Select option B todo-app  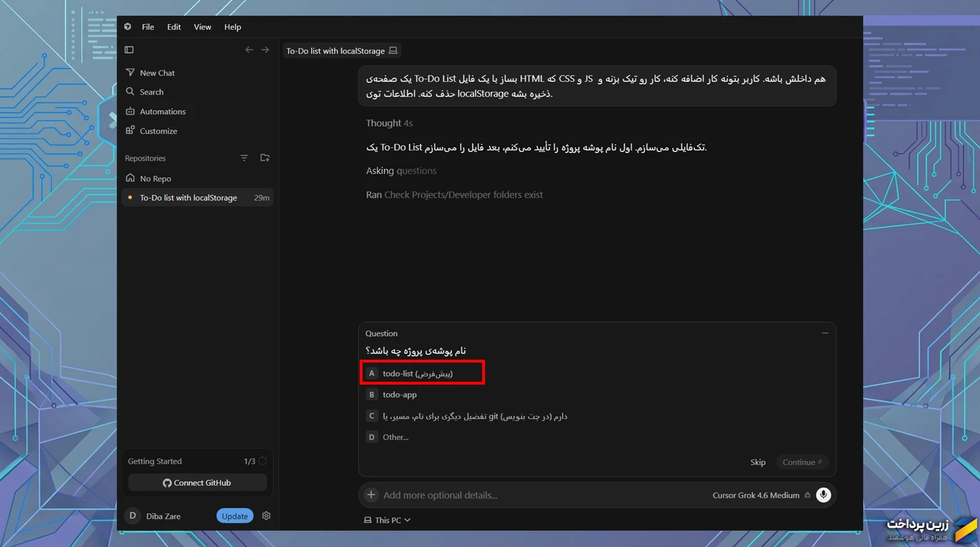click(597, 395)
